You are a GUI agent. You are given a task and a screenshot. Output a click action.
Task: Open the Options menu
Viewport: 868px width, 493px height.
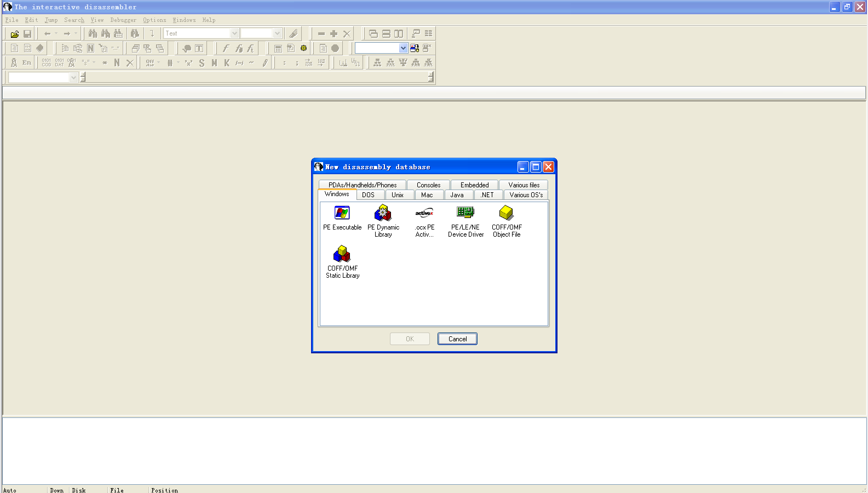154,20
